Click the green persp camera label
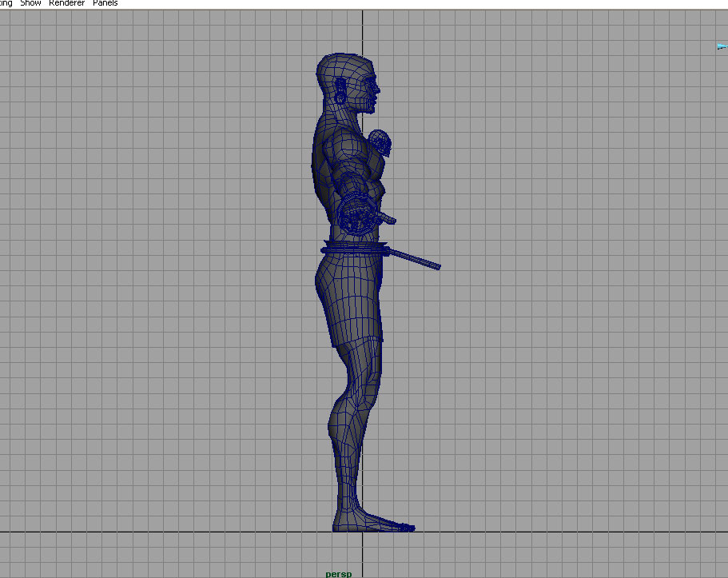Image resolution: width=728 pixels, height=578 pixels. (339, 574)
